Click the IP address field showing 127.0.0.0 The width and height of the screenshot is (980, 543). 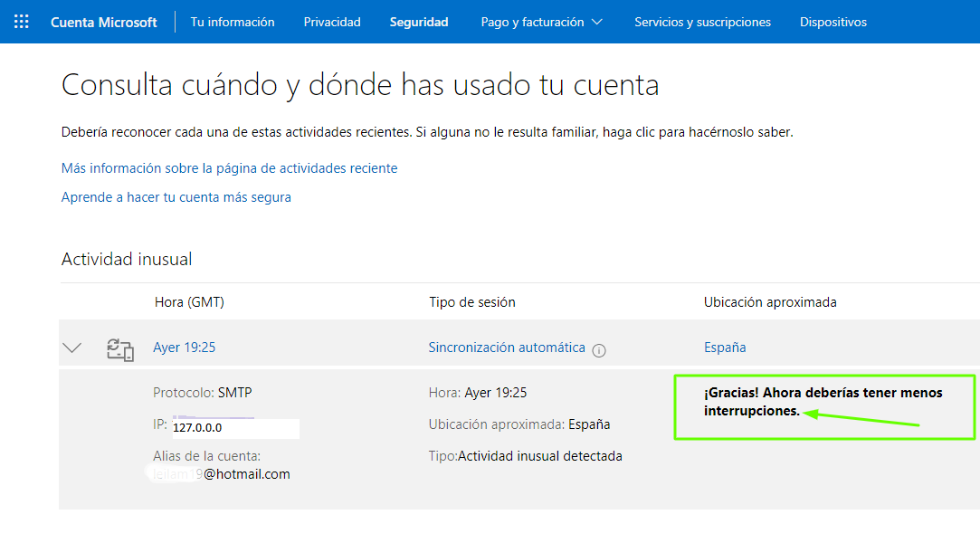234,428
